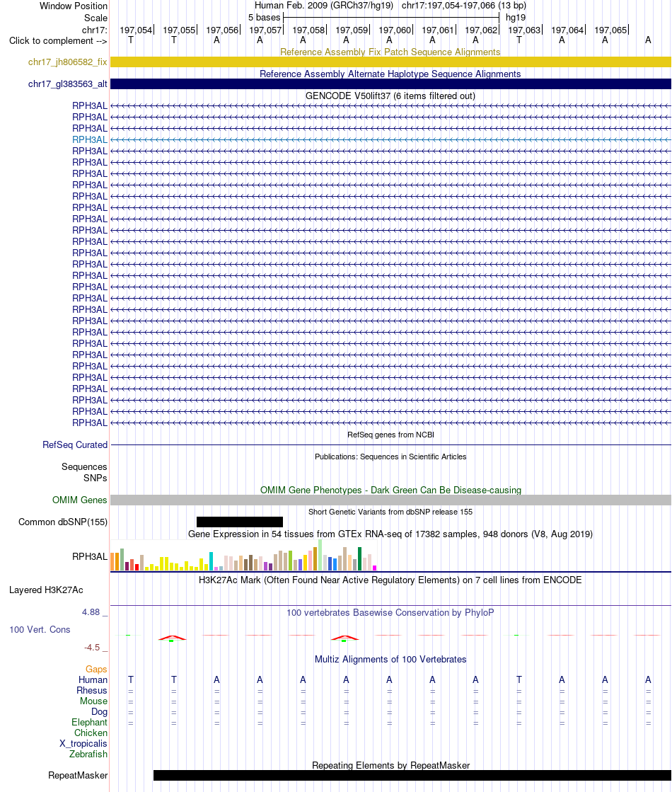Click the RPH3AL label beside the GTEx chart
This screenshot has width=672, height=792.
point(90,556)
